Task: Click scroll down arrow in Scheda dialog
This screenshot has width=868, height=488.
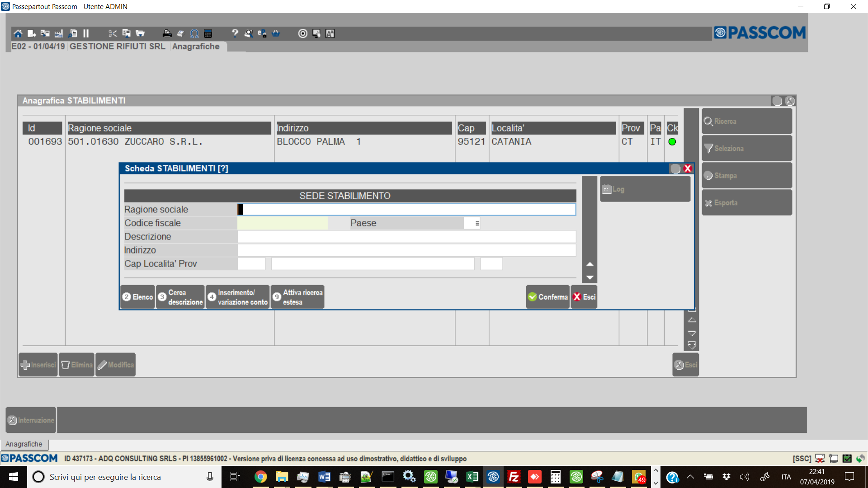Action: point(590,277)
